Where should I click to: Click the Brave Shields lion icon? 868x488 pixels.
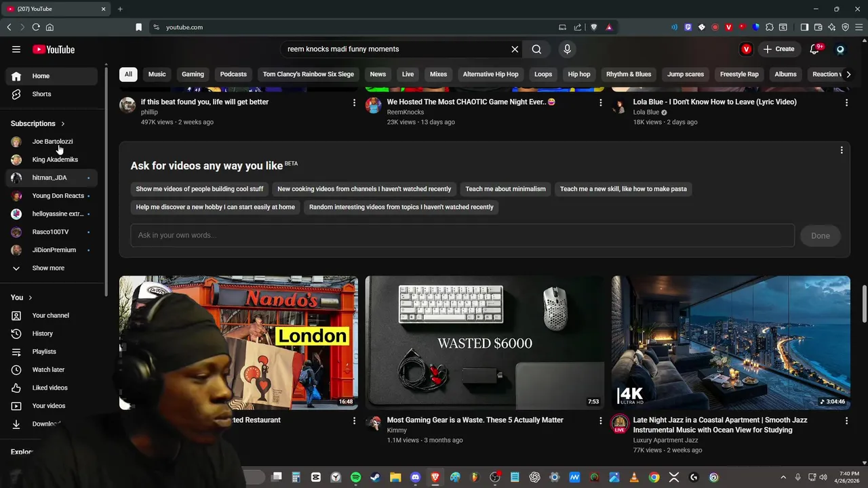click(x=594, y=27)
